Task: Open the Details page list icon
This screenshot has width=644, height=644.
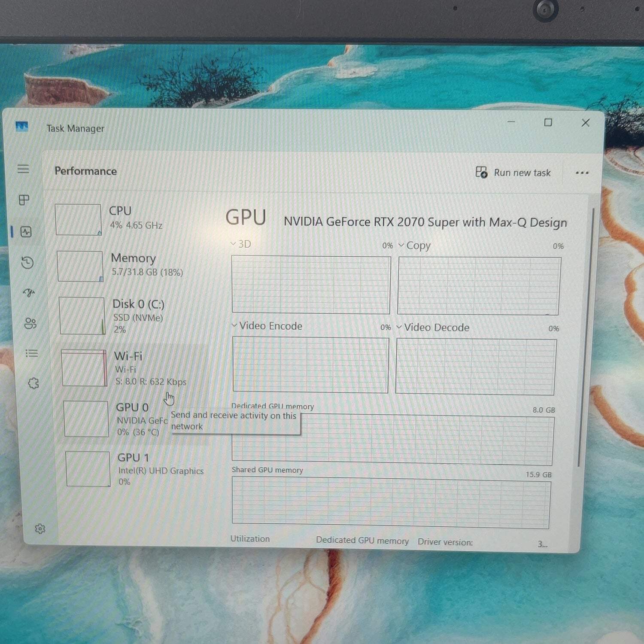Action: click(32, 353)
